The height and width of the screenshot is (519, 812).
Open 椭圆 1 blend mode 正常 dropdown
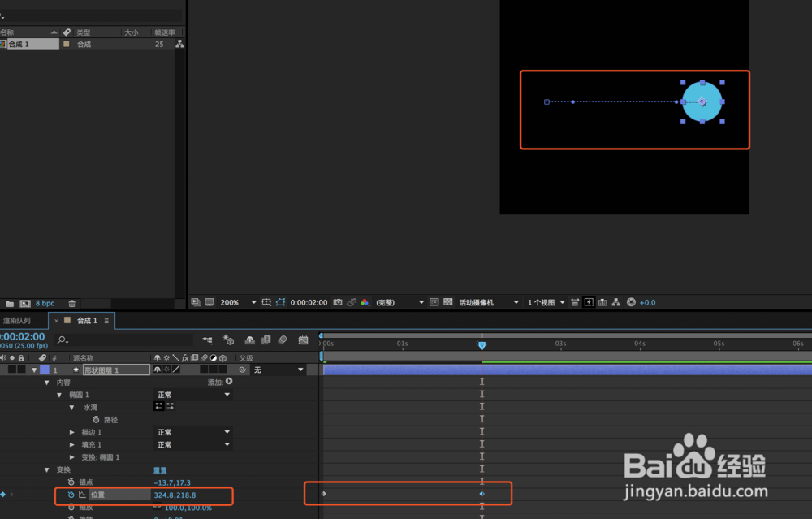point(193,395)
